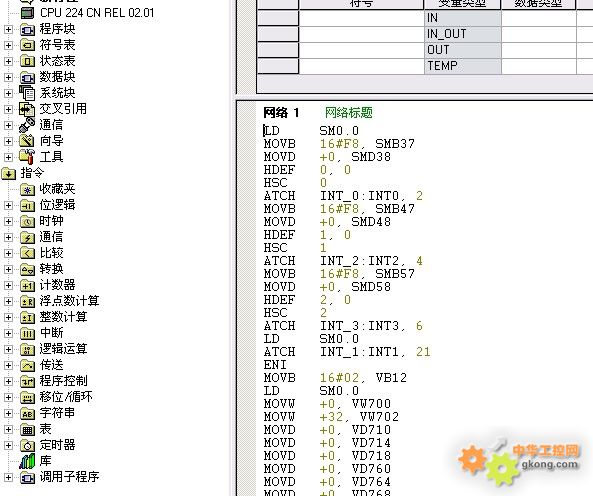Click the 库 library icon
This screenshot has height=496, width=593.
pyautogui.click(x=27, y=461)
